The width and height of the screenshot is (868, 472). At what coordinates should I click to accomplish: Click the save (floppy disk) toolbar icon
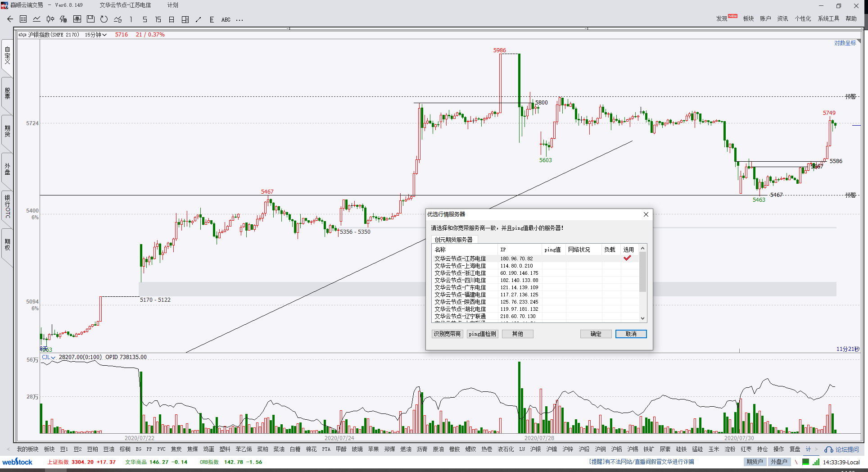[90, 19]
